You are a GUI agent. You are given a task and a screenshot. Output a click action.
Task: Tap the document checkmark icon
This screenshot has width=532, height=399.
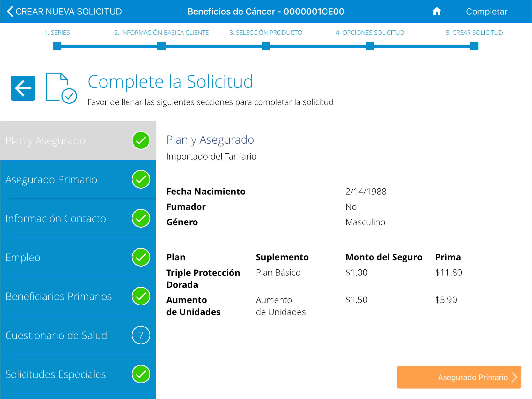point(61,88)
